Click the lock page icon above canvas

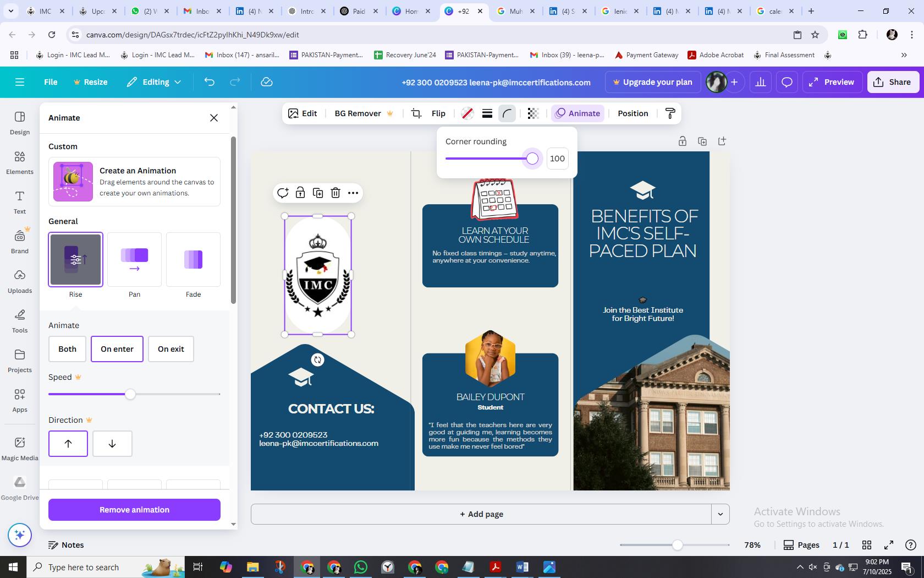tap(682, 141)
